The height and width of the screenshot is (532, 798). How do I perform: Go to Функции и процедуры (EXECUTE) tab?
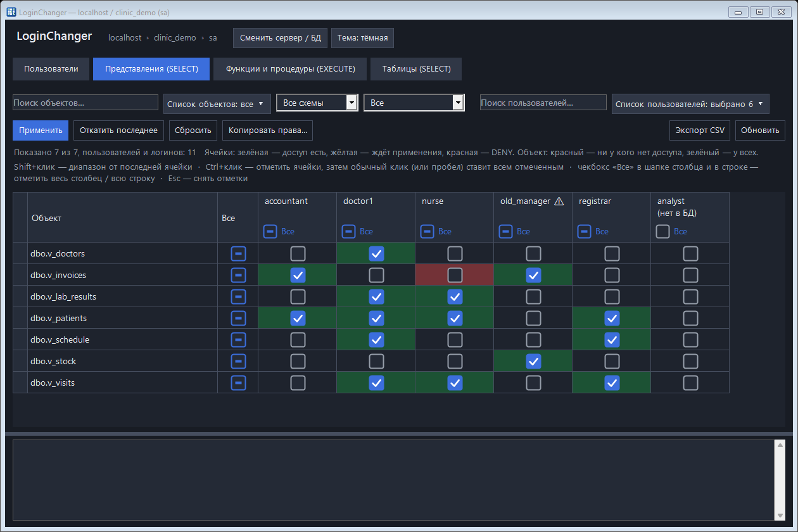290,69
